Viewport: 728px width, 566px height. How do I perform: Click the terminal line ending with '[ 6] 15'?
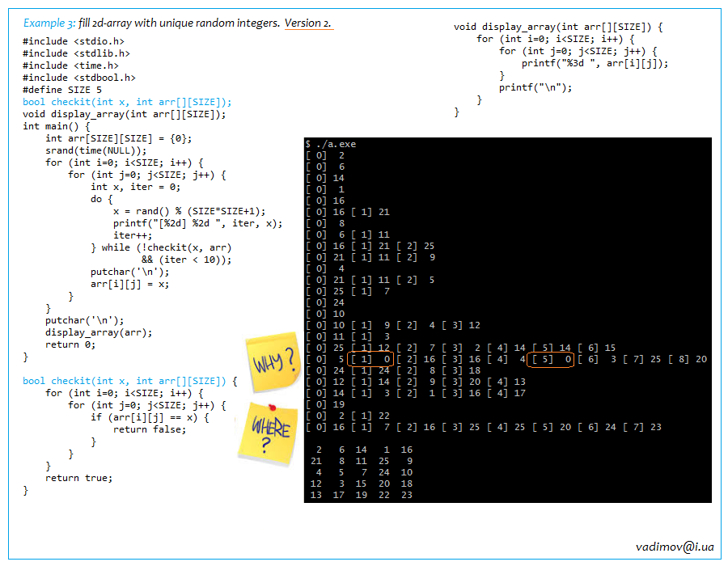(460, 348)
